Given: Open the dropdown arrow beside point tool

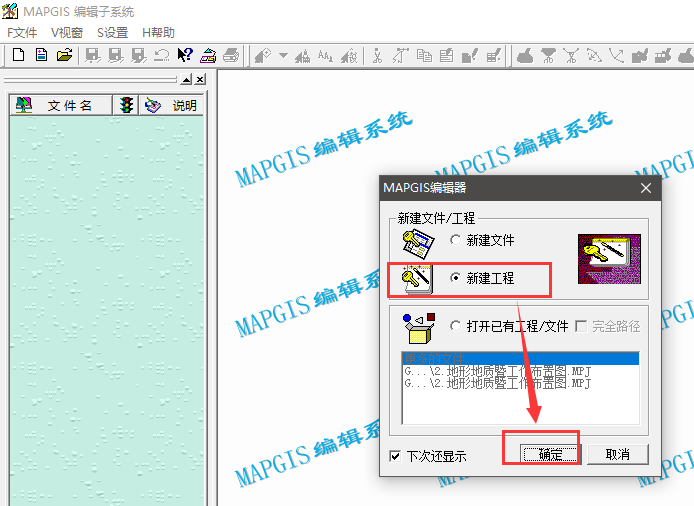Looking at the screenshot, I should pyautogui.click(x=283, y=56).
